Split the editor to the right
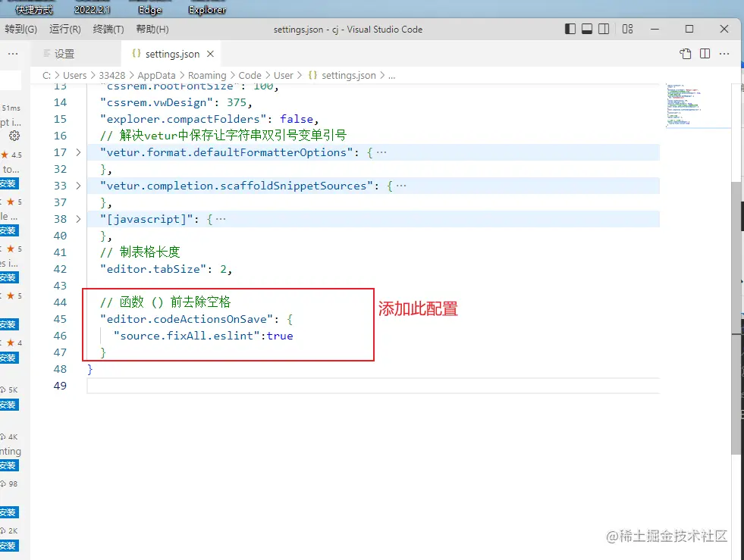This screenshot has height=560, width=744. pos(705,54)
